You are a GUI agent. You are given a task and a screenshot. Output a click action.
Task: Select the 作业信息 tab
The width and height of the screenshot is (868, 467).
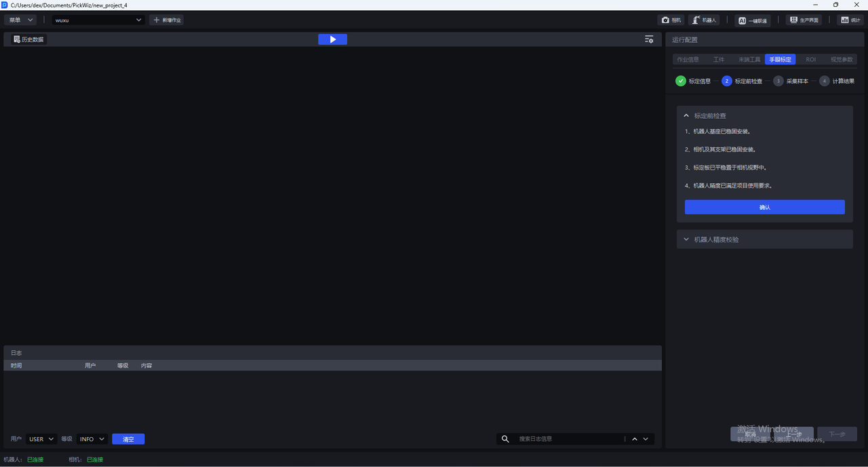click(x=688, y=60)
